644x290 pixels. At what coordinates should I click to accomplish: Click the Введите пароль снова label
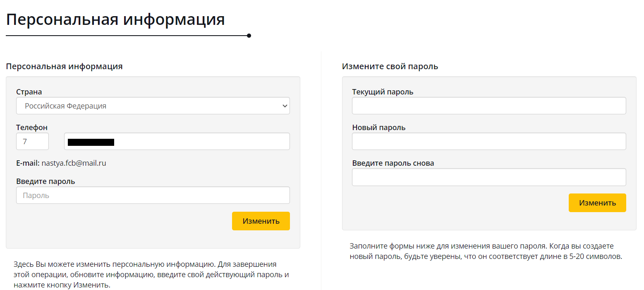(x=393, y=163)
